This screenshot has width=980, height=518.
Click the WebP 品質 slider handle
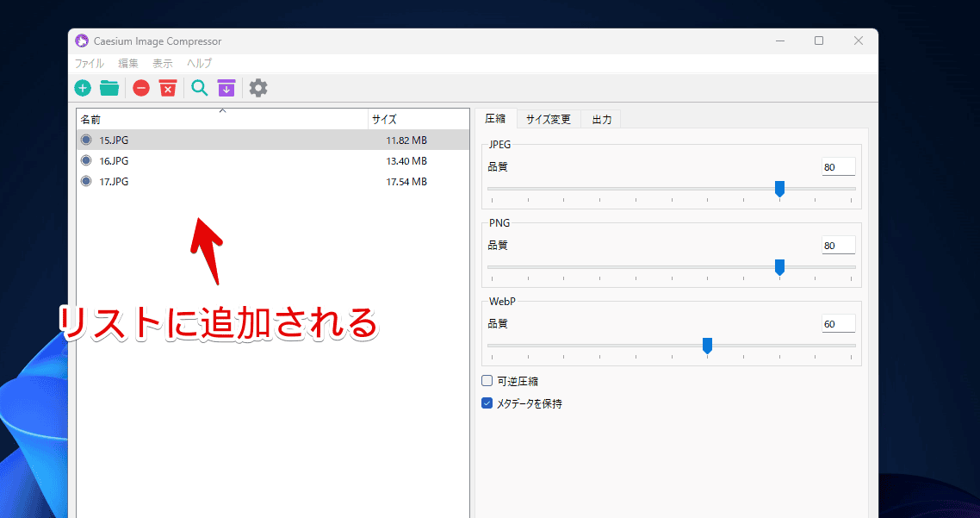coord(708,346)
